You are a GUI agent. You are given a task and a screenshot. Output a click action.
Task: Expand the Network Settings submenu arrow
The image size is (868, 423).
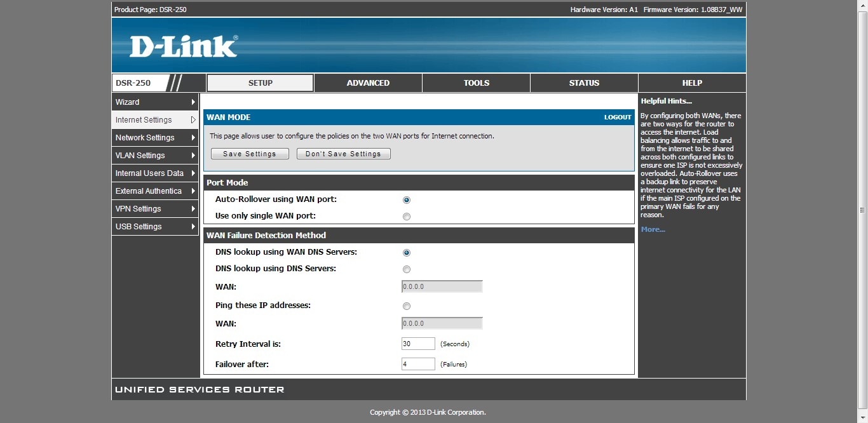point(193,138)
